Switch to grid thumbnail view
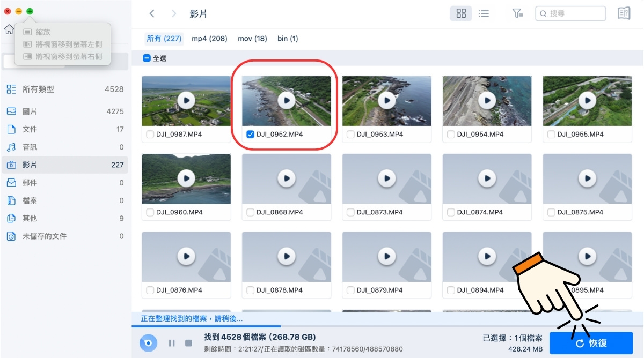The width and height of the screenshot is (644, 358). coord(461,13)
